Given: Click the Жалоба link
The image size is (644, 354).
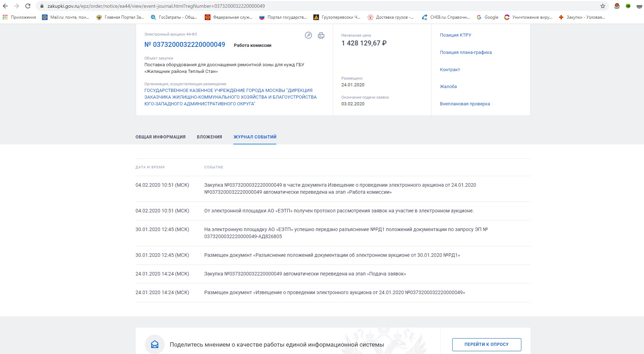Looking at the screenshot, I should coord(448,87).
